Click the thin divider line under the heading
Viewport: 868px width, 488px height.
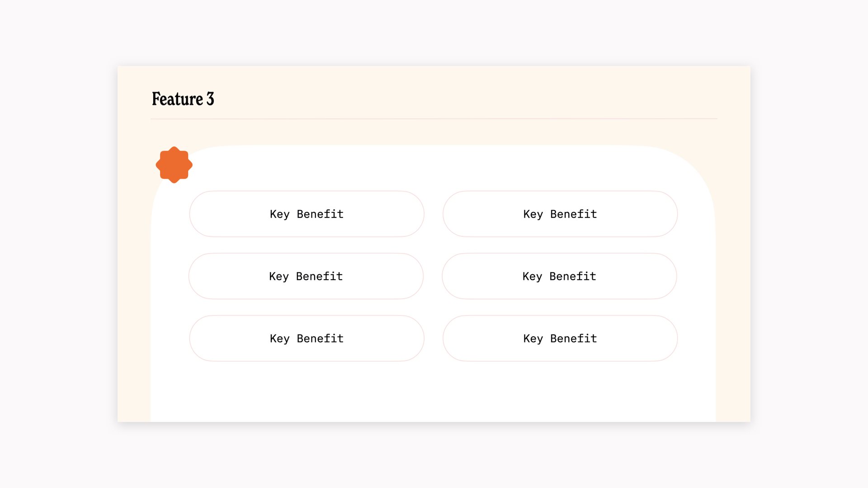tap(434, 119)
